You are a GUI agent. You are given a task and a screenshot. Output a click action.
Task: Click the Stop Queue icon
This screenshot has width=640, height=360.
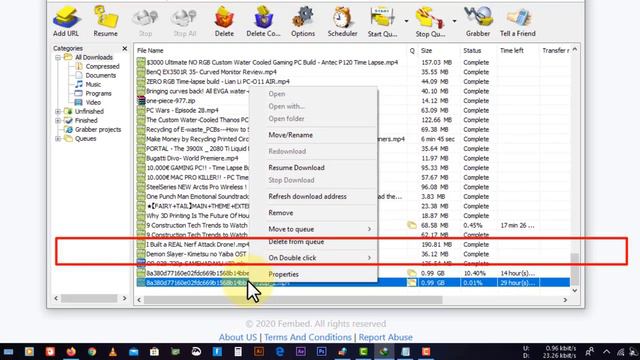[430, 22]
